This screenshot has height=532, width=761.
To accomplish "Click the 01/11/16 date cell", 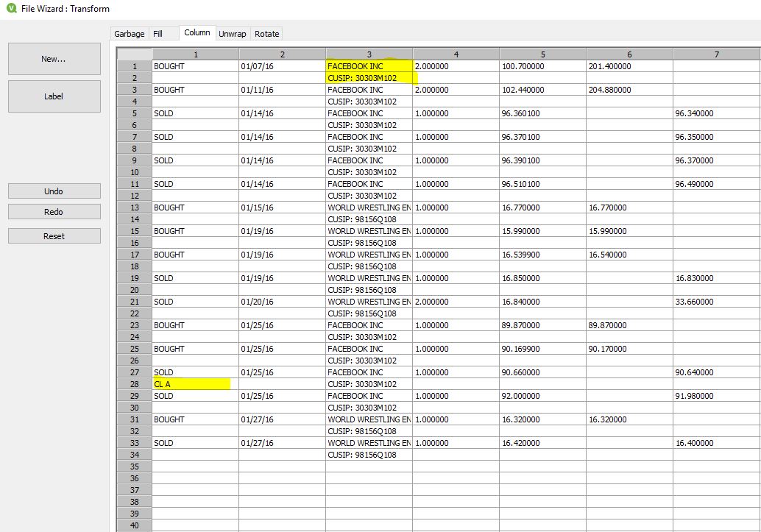I will [x=283, y=90].
